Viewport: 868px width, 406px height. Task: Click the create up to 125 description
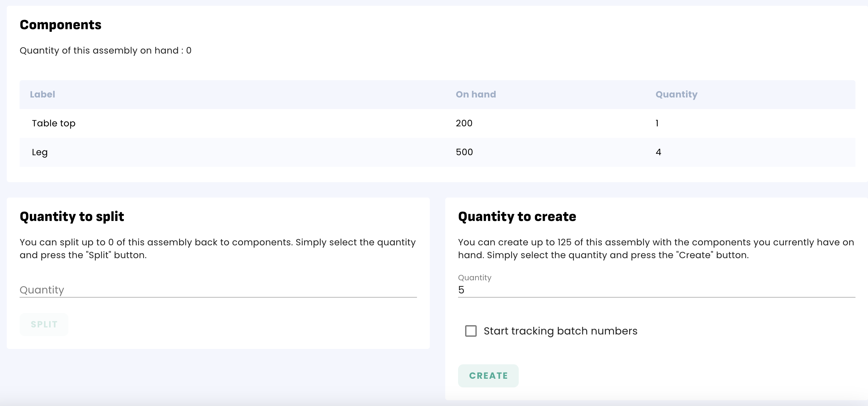pos(655,249)
